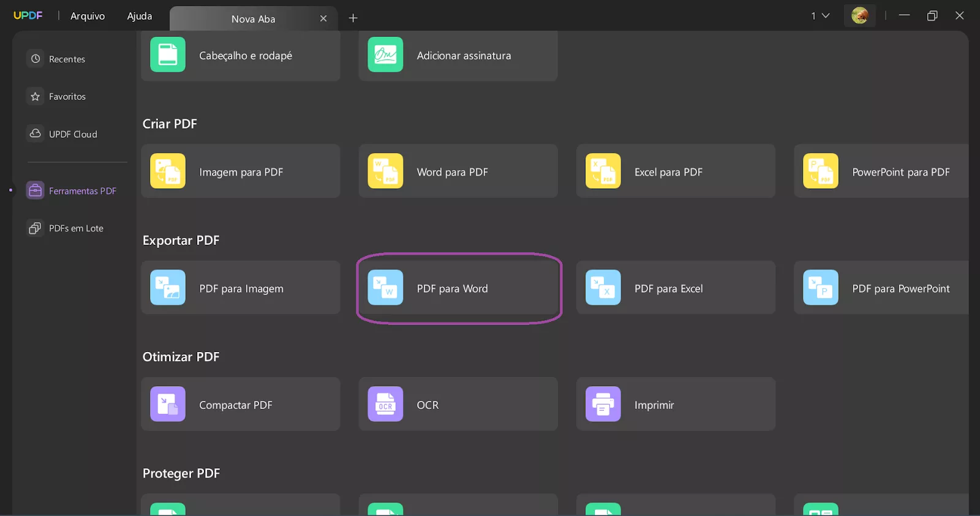Click the Imagem para PDF icon
This screenshot has height=516, width=980.
click(168, 171)
